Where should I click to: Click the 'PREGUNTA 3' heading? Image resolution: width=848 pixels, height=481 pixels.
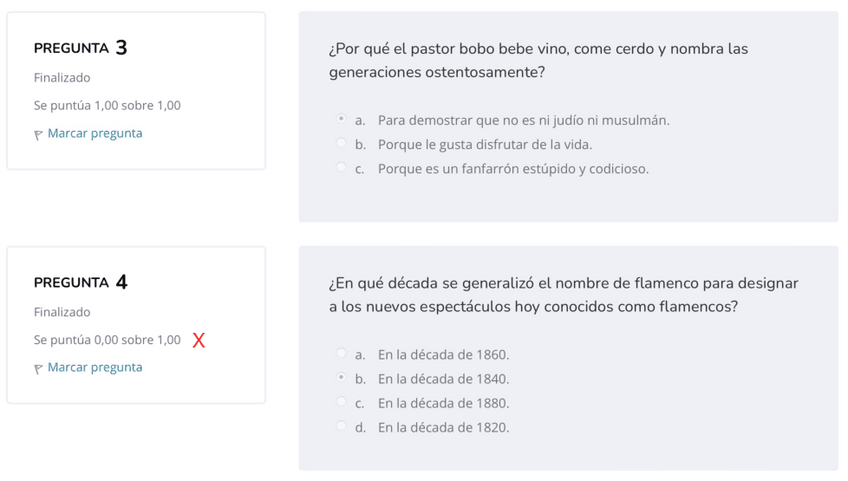80,48
